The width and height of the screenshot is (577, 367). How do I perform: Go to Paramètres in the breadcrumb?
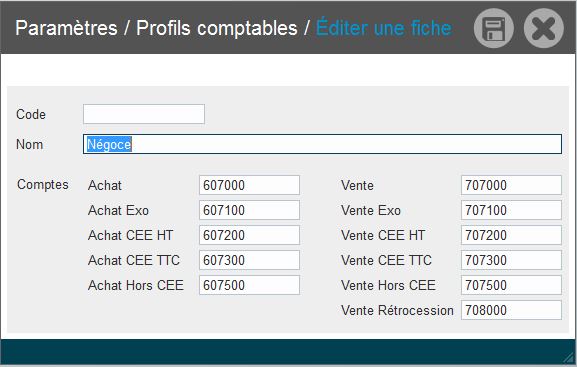(66, 28)
